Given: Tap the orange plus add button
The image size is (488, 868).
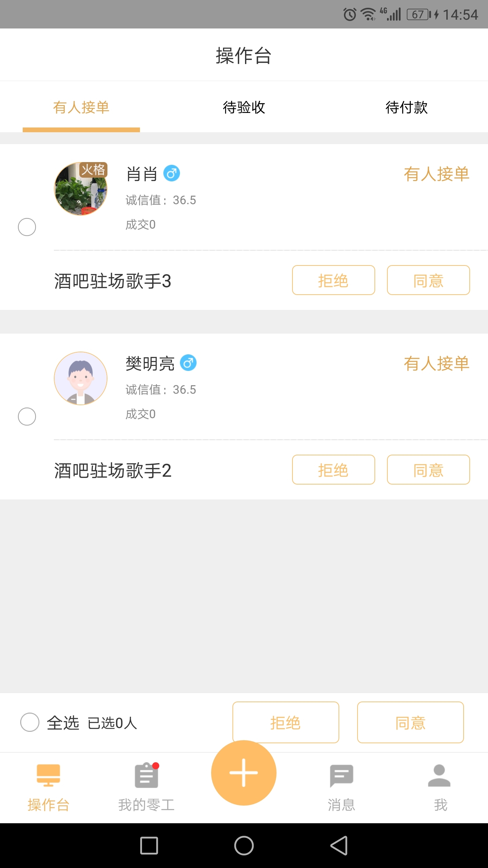Looking at the screenshot, I should pos(244,773).
